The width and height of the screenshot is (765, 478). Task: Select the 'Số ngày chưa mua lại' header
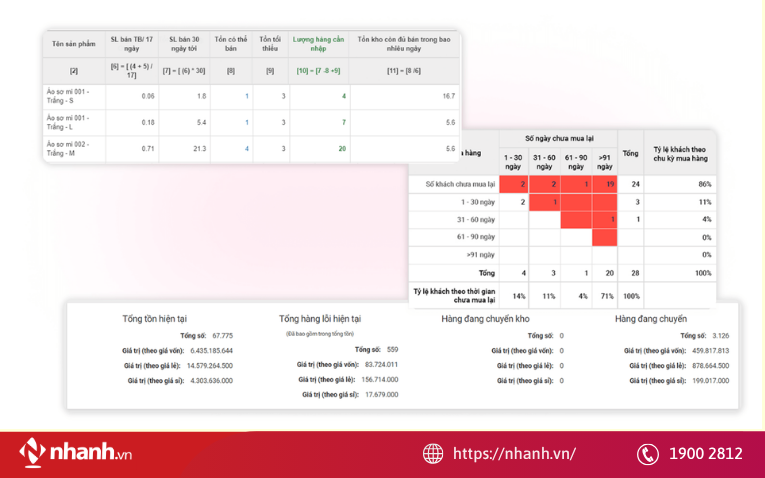click(x=559, y=139)
